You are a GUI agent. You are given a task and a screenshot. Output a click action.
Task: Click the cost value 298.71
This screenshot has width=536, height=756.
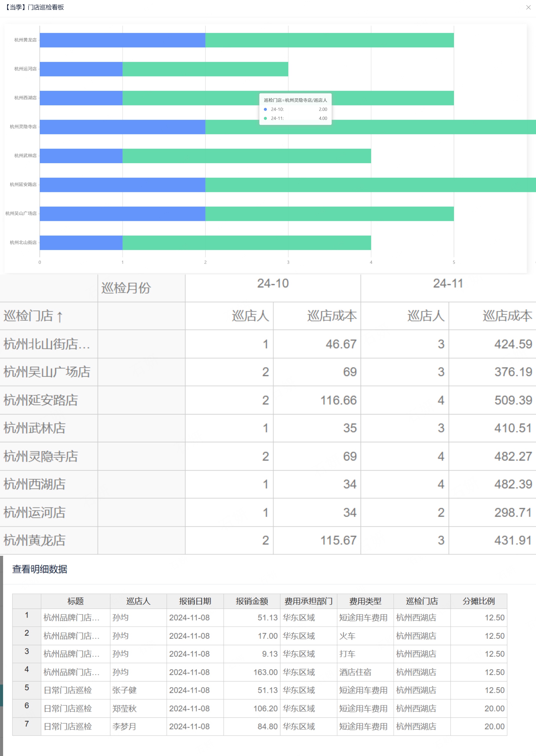tap(513, 512)
